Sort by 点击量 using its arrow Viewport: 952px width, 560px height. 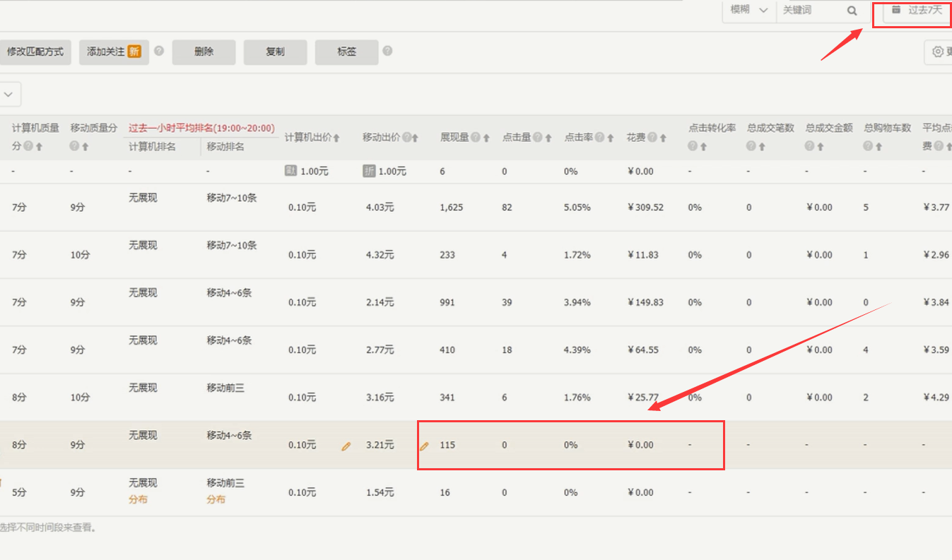coord(548,138)
